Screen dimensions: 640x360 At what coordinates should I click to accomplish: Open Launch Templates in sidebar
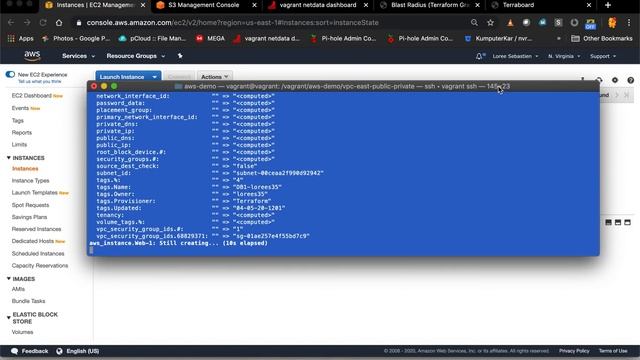tap(34, 192)
